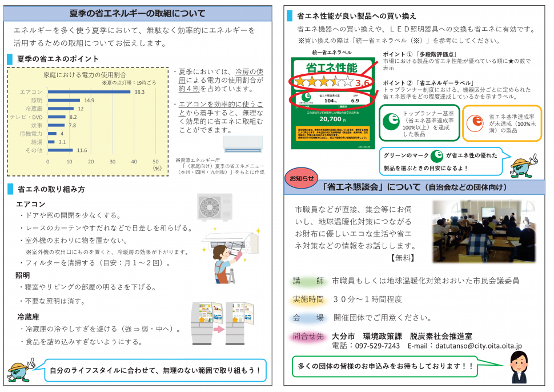Click the title 夏季の省エネルギーの取組について
554x392 pixels.
[x=137, y=14]
